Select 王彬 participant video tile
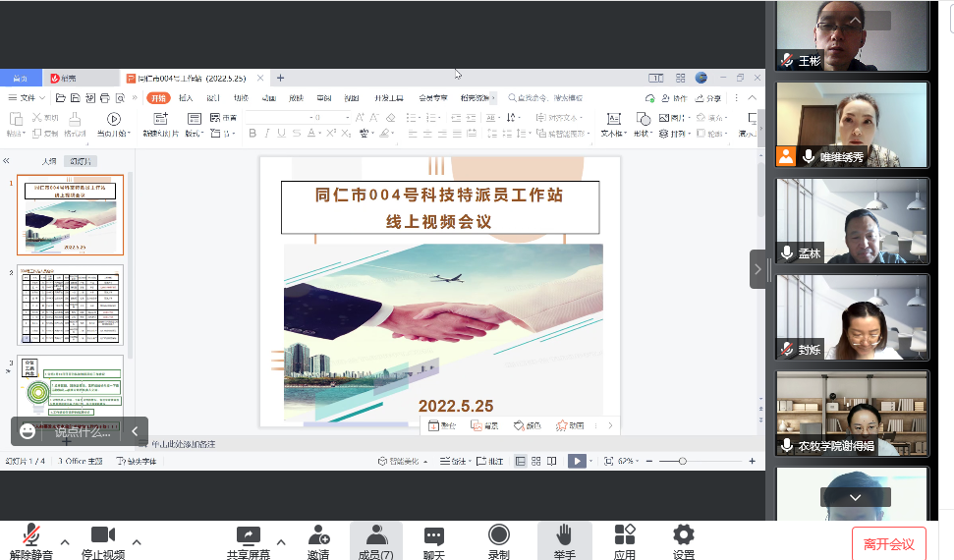Image resolution: width=954 pixels, height=560 pixels. coord(853,36)
